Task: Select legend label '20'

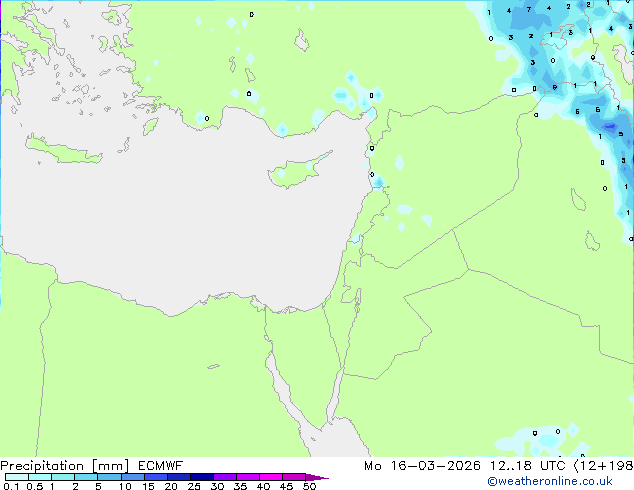Action: click(x=171, y=486)
